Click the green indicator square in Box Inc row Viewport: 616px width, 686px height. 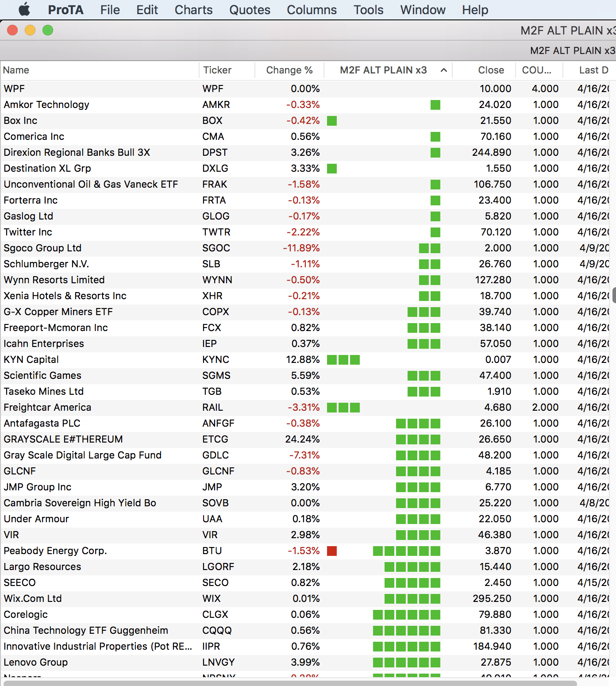pyautogui.click(x=332, y=121)
